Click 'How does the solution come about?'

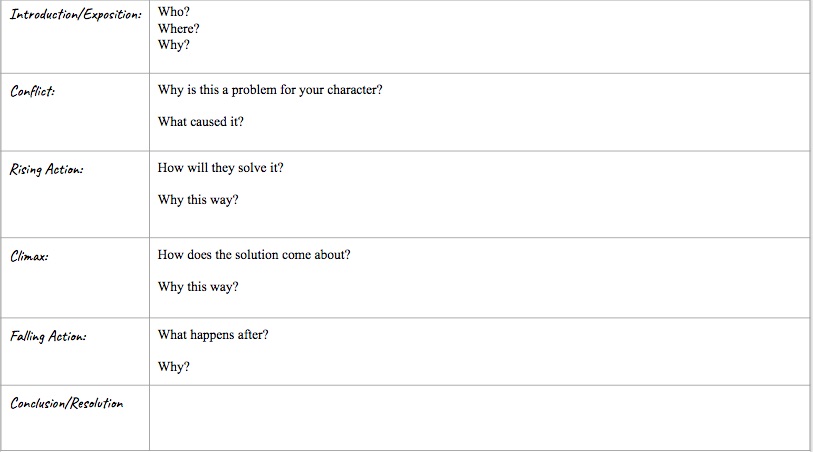click(254, 255)
